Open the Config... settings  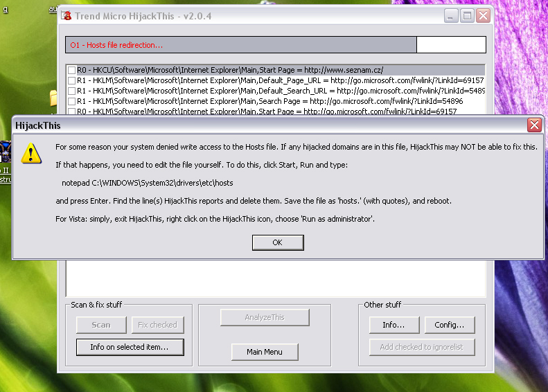tap(450, 325)
